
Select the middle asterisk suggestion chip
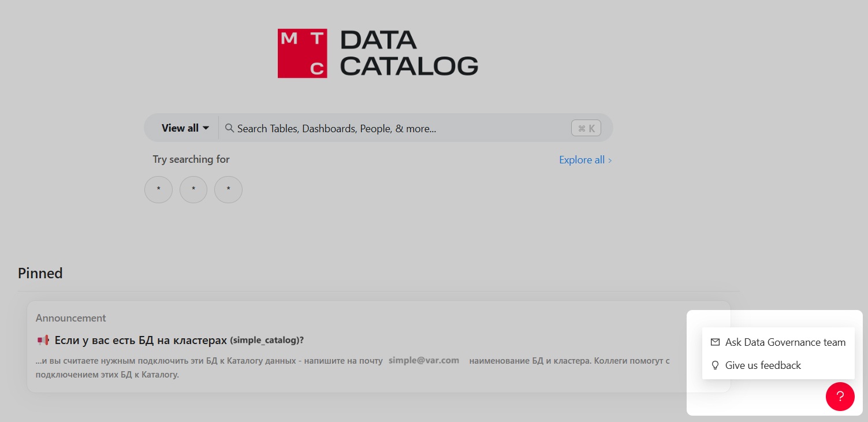pos(193,189)
